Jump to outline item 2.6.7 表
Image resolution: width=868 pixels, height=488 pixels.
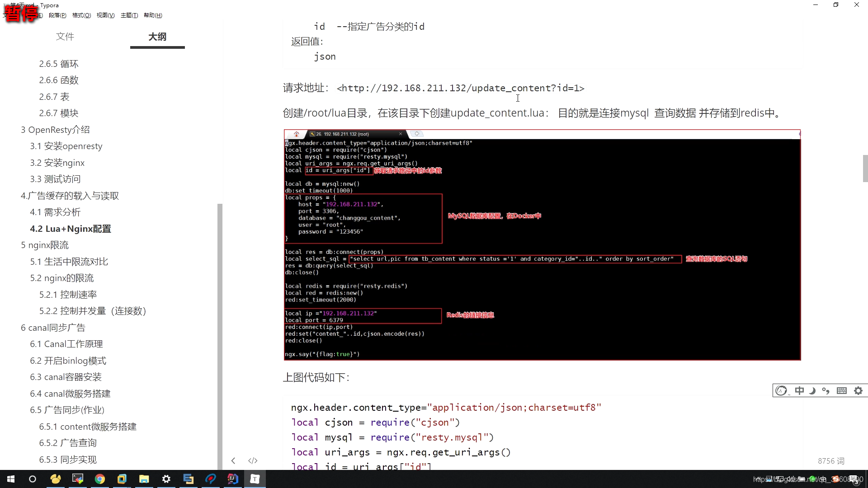[54, 97]
